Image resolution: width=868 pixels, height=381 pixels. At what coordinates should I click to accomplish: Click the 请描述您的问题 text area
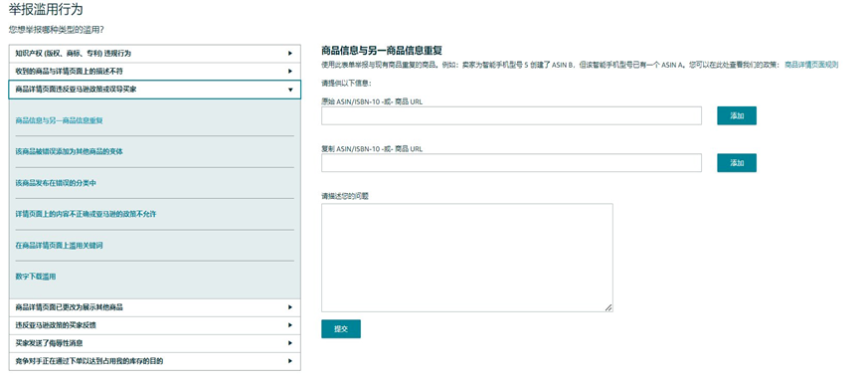467,258
